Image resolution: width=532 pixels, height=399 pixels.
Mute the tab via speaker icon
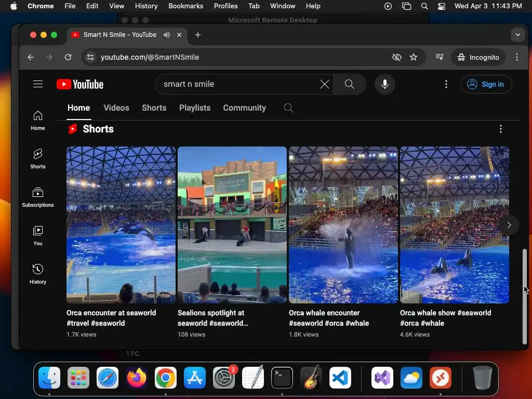pos(167,35)
